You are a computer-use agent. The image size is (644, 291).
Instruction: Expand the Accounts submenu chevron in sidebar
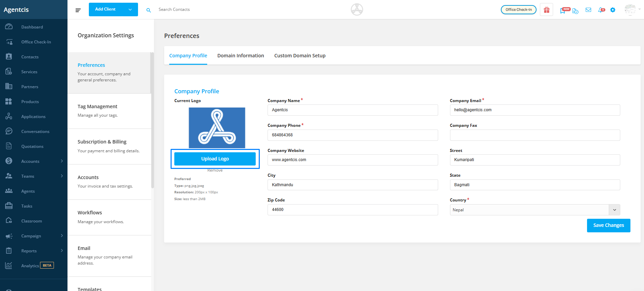(62, 161)
